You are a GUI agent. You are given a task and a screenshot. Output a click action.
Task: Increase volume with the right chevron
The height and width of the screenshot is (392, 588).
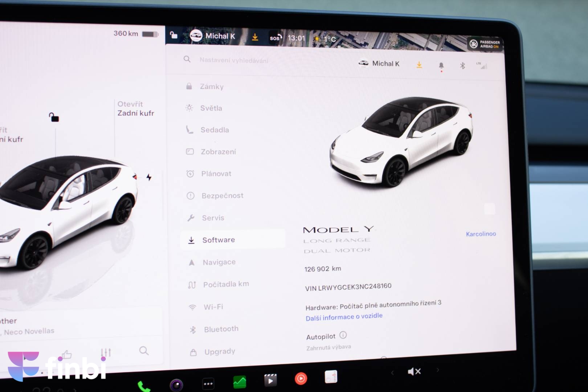tap(438, 370)
